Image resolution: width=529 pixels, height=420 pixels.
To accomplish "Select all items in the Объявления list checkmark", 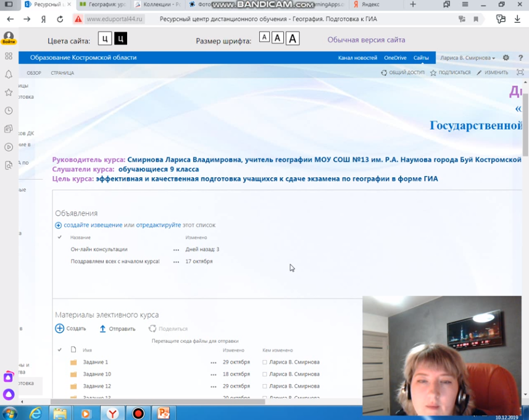I will click(60, 237).
